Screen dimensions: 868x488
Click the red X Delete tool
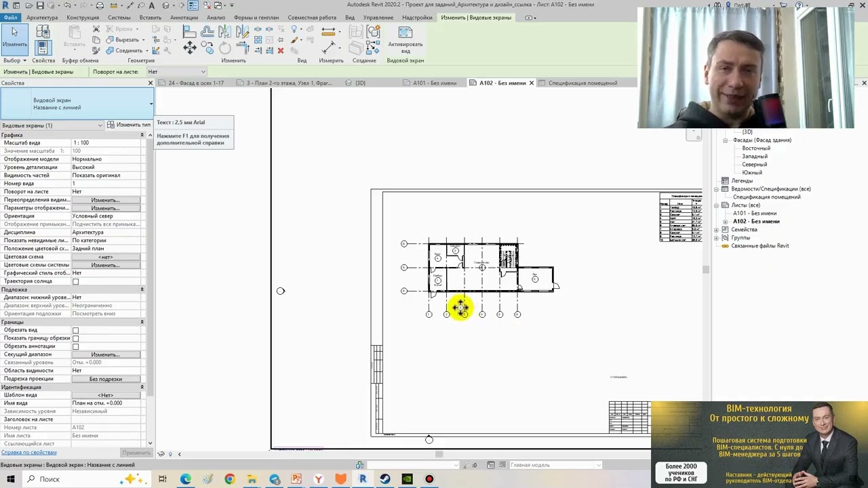pyautogui.click(x=281, y=51)
